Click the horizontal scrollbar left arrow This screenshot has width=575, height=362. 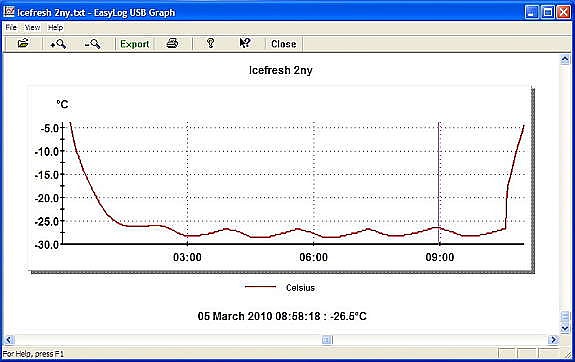(9, 340)
